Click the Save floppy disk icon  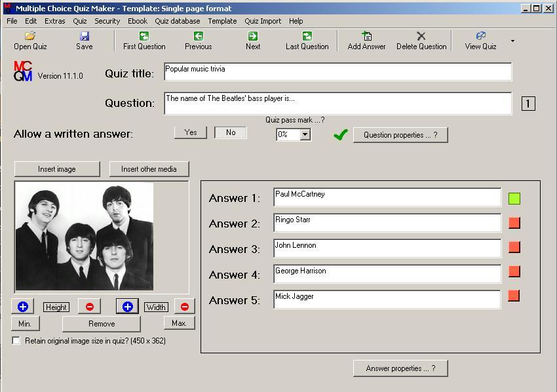point(84,36)
